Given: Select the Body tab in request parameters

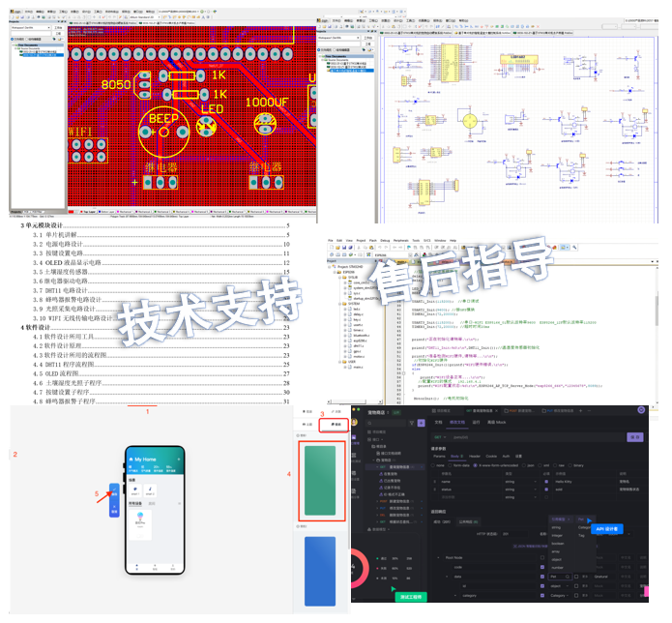Looking at the screenshot, I should (x=454, y=457).
